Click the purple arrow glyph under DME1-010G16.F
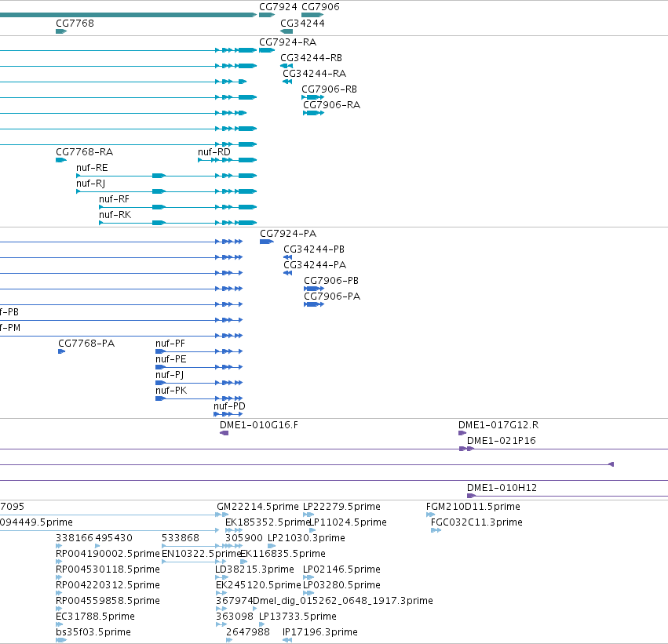 point(224,433)
